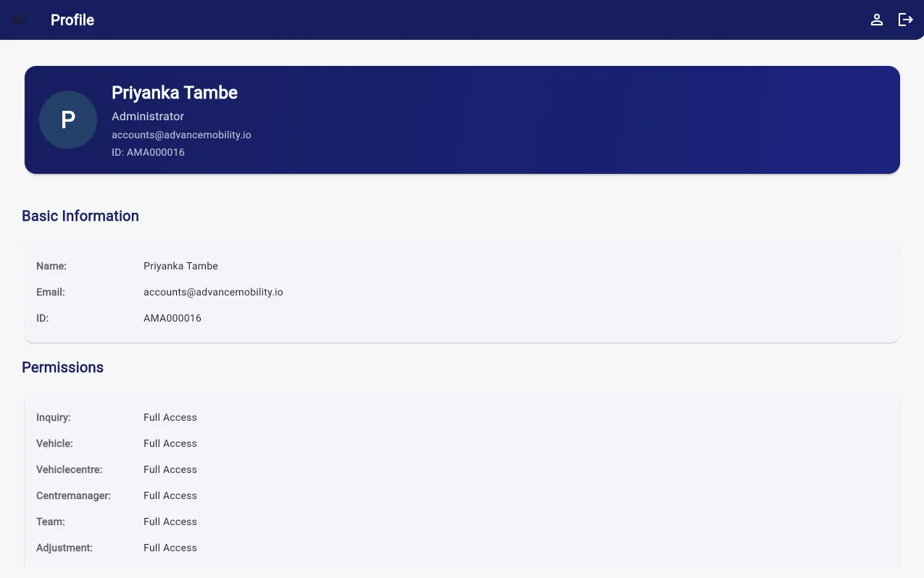Click Full Access beside Adjustment
Image resolution: width=924 pixels, height=578 pixels.
tap(170, 548)
